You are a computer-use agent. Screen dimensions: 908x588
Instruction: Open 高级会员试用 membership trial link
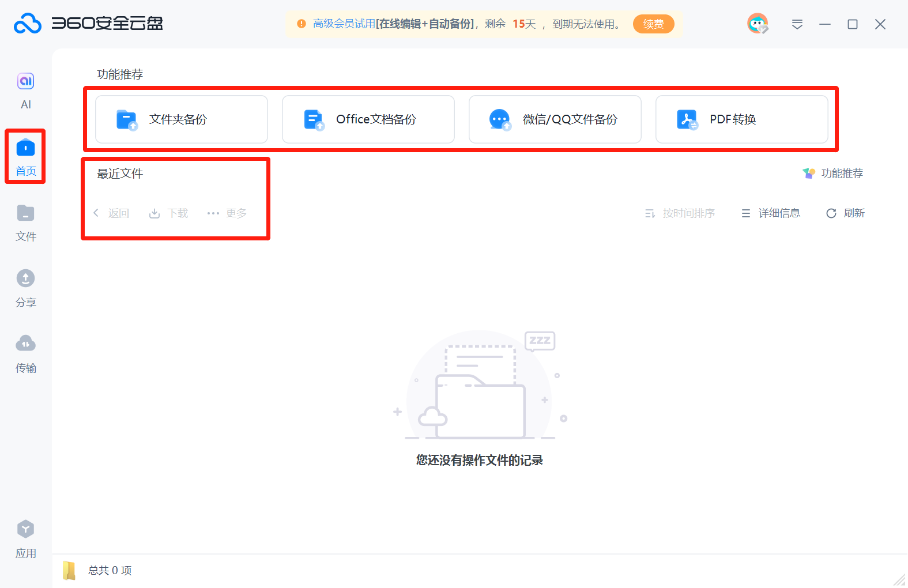click(344, 24)
